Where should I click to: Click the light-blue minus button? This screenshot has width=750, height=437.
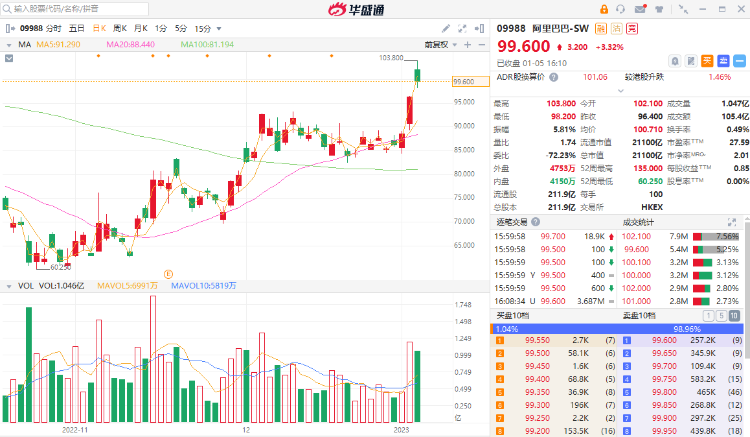click(739, 61)
